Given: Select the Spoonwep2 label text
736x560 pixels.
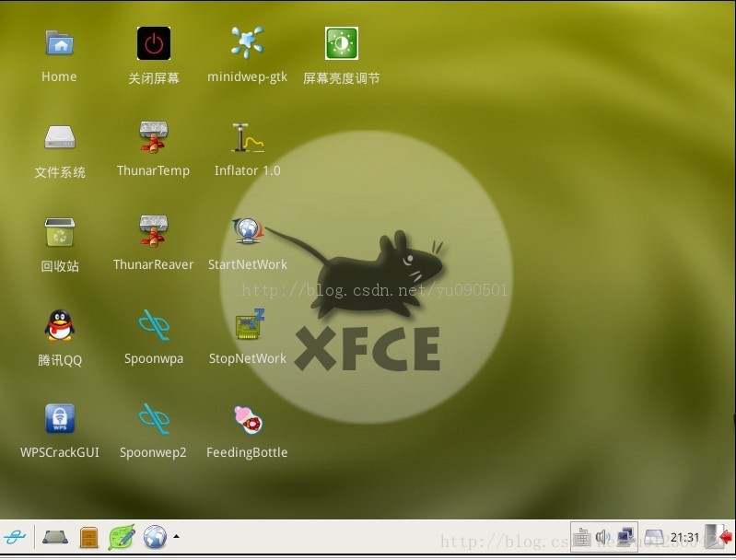Looking at the screenshot, I should (153, 453).
